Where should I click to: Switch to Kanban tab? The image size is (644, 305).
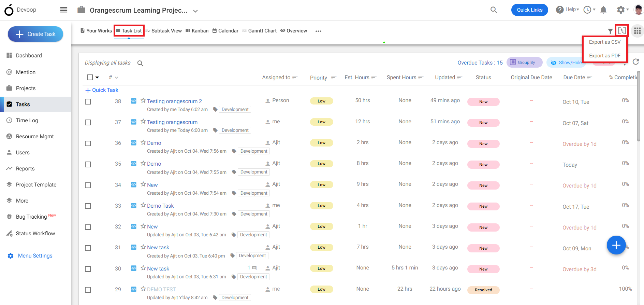(x=197, y=31)
